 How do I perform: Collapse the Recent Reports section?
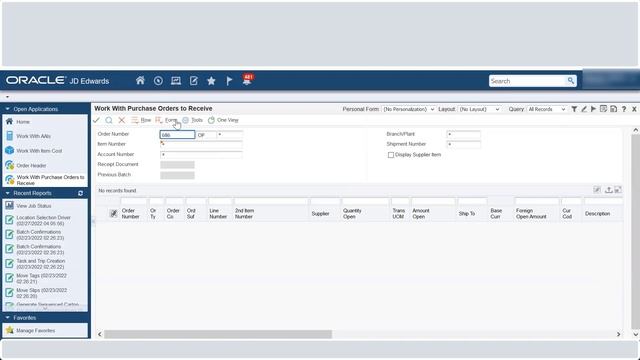(7, 193)
